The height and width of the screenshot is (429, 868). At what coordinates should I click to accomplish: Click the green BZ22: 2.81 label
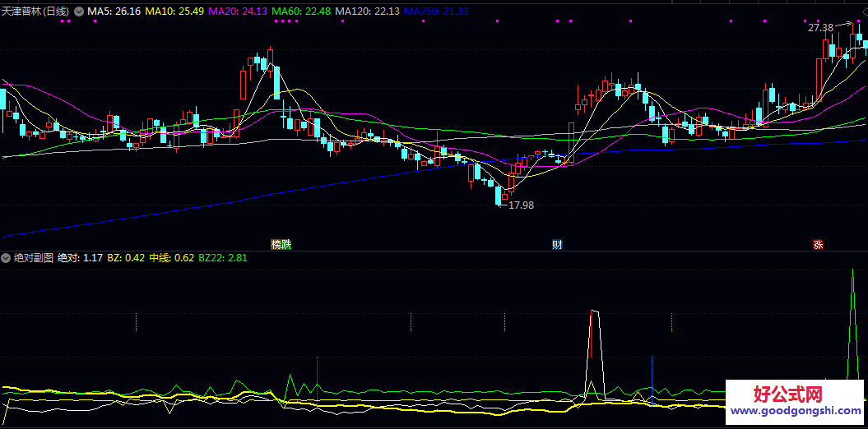pos(222,258)
